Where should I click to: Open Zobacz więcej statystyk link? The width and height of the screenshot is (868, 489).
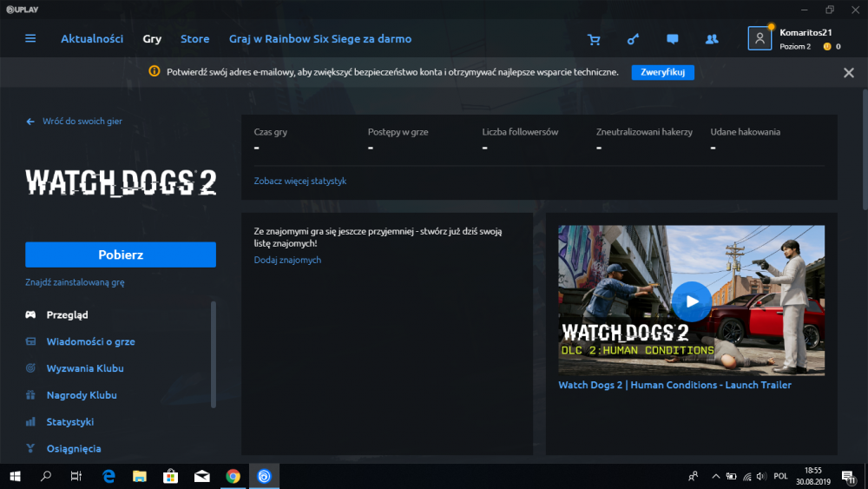pos(300,182)
